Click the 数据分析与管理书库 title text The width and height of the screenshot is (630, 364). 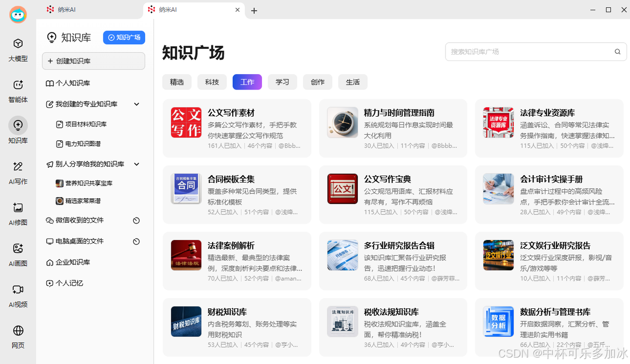[555, 312]
